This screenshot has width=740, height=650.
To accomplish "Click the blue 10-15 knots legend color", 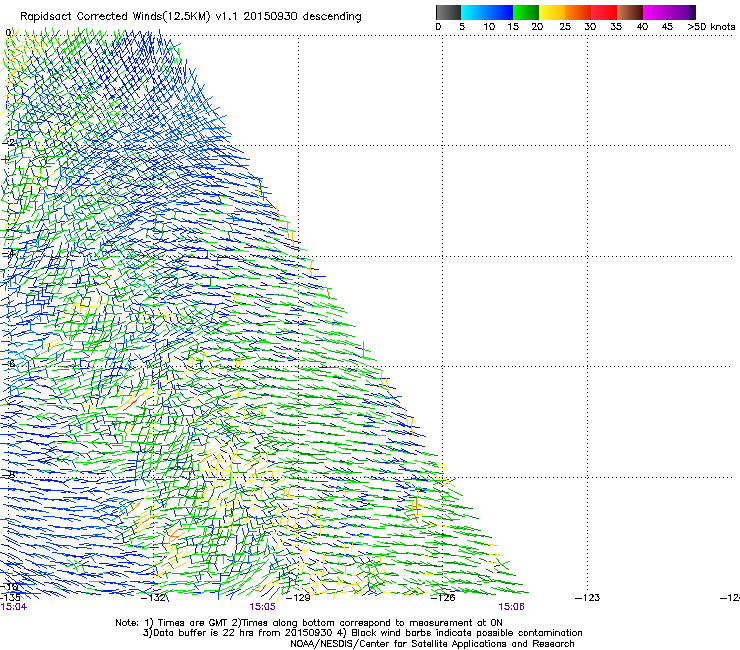I will pyautogui.click(x=500, y=12).
